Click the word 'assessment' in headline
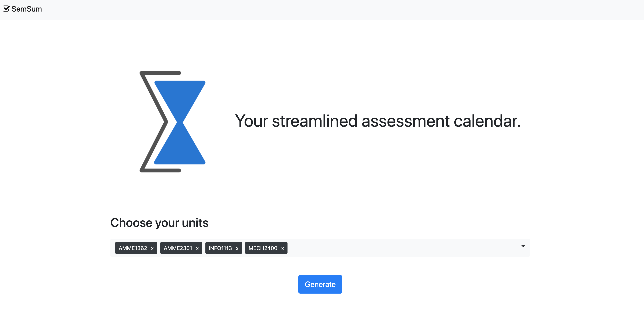This screenshot has height=314, width=644. (405, 121)
